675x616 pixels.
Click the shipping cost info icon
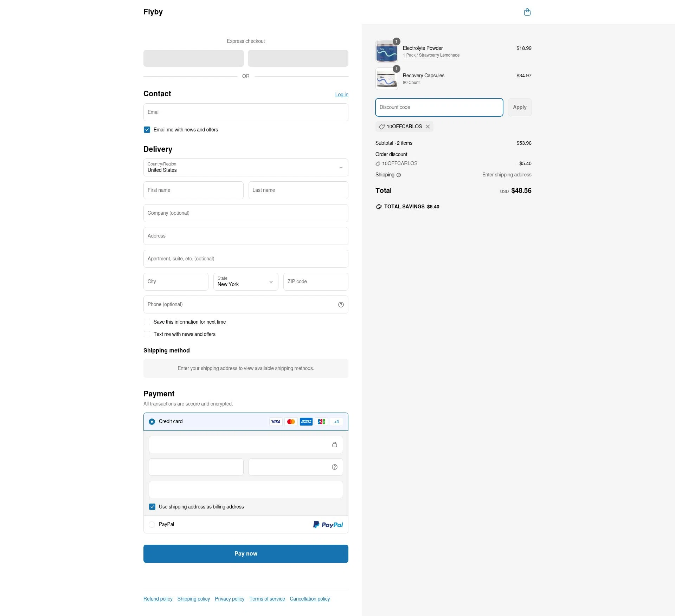tap(398, 175)
